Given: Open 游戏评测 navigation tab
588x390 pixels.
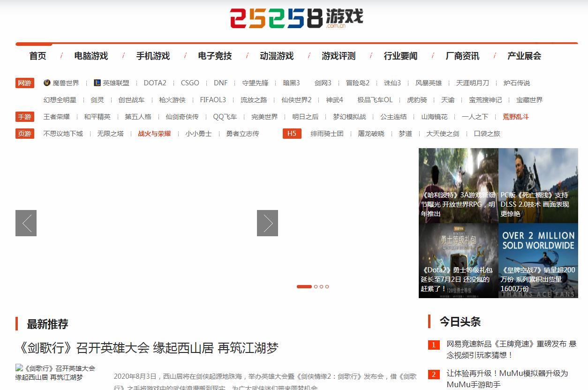Looking at the screenshot, I should (x=339, y=56).
